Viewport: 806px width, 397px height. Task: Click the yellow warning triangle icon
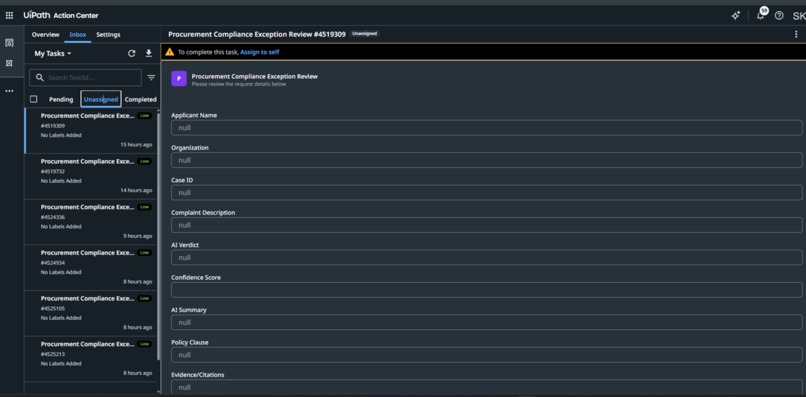(x=170, y=52)
